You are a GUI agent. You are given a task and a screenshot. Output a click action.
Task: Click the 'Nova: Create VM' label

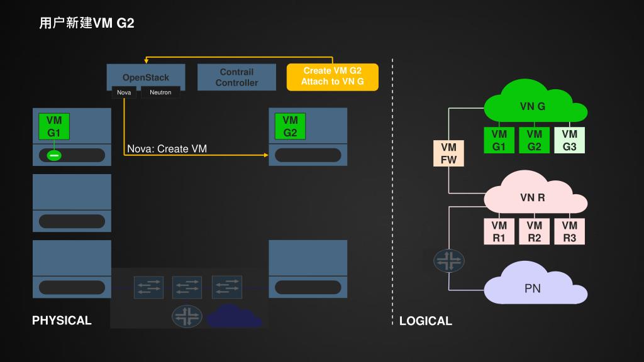coord(167,148)
